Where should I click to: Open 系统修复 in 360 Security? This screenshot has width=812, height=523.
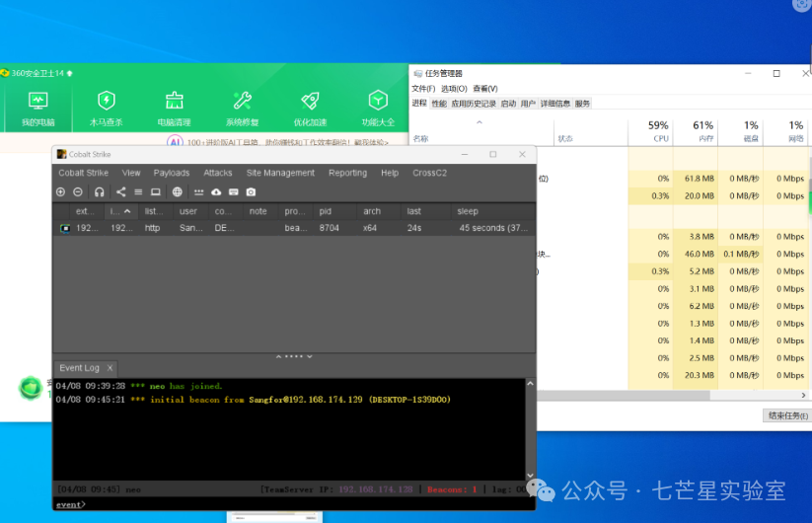tap(243, 109)
